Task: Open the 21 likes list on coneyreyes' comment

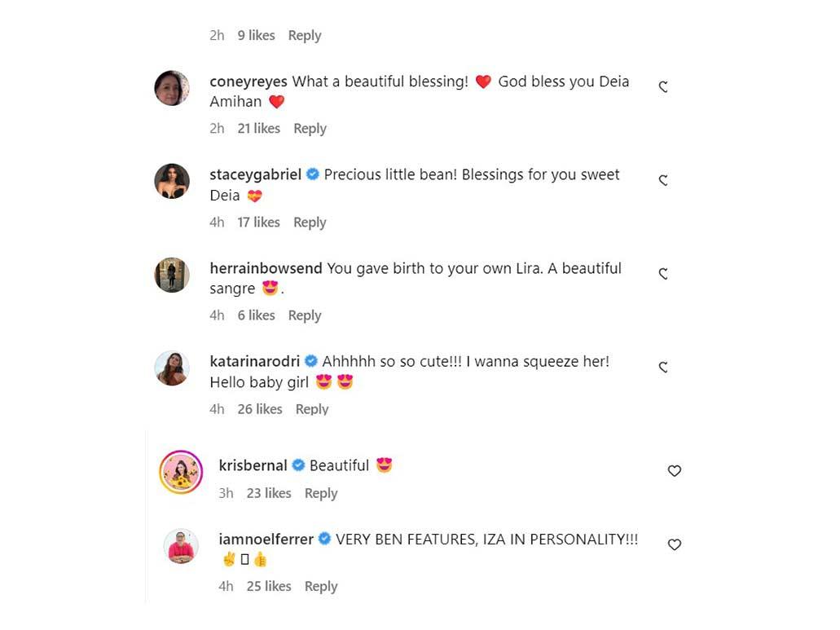Action: click(258, 128)
